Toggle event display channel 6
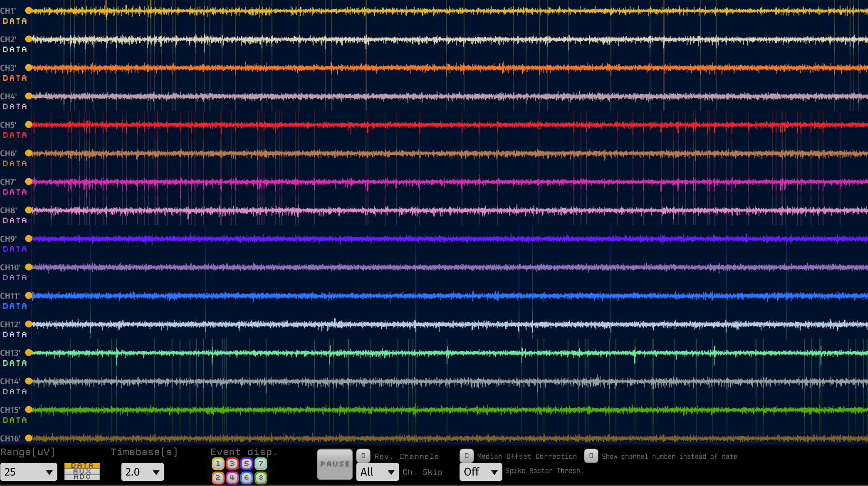 246,478
